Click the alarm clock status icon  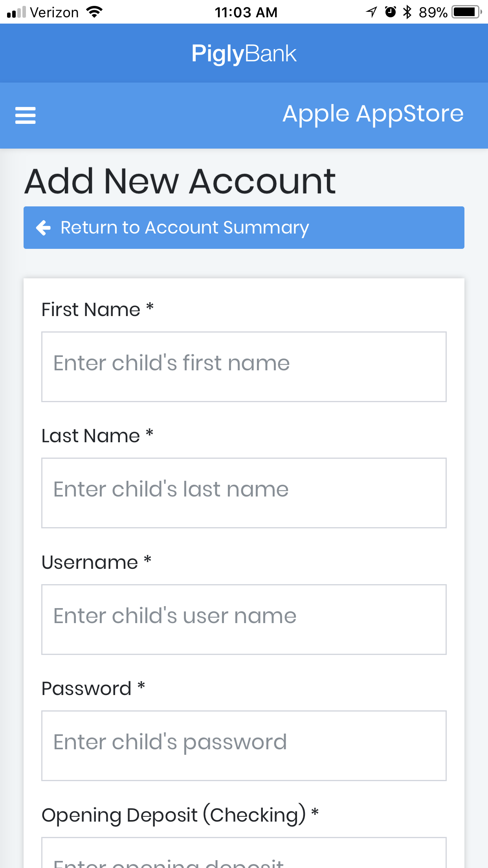(389, 12)
